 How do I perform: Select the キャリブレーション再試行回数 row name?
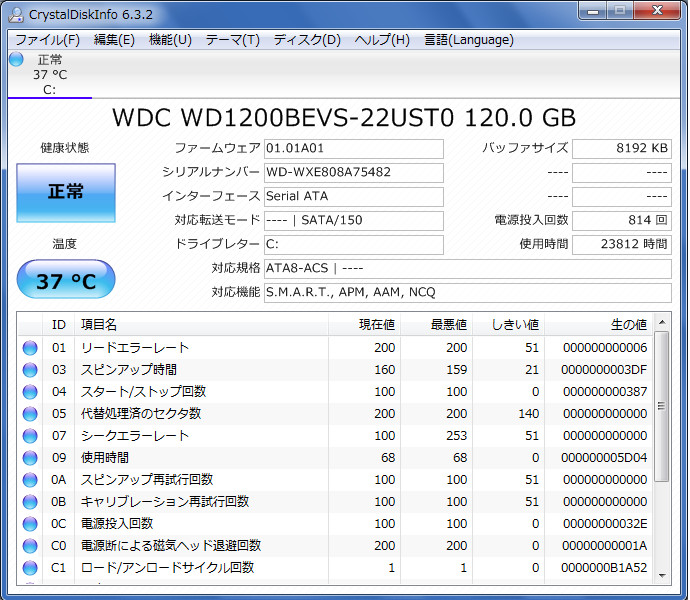pos(165,502)
